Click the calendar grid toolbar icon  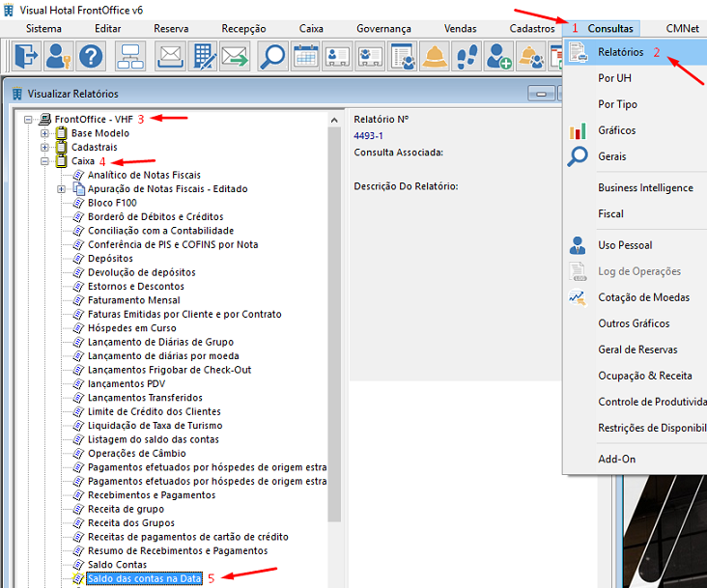[306, 56]
